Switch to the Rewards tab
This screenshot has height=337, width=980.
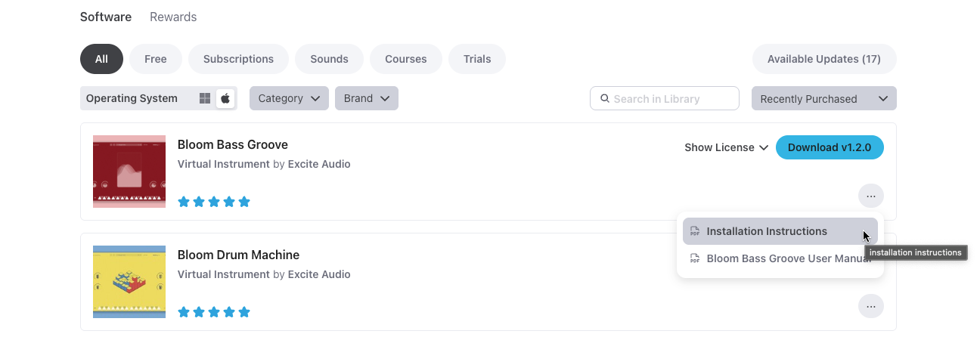[173, 17]
